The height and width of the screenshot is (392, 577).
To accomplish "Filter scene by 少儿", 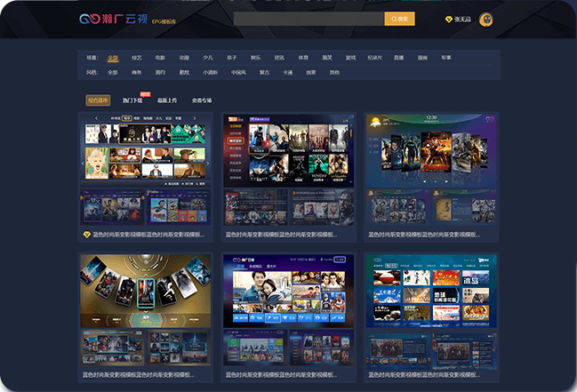I will coord(207,58).
